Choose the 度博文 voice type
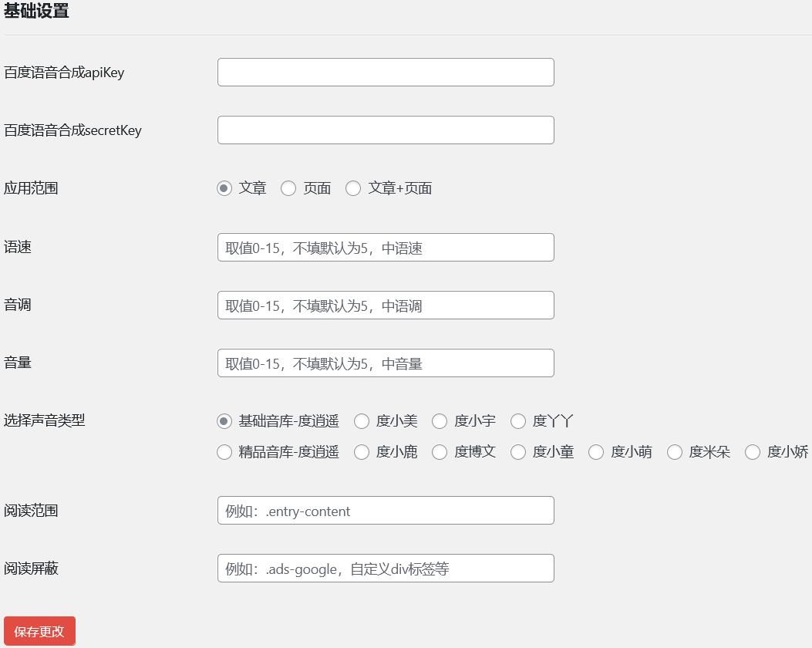Screen dimensions: 812x648 pos(440,452)
